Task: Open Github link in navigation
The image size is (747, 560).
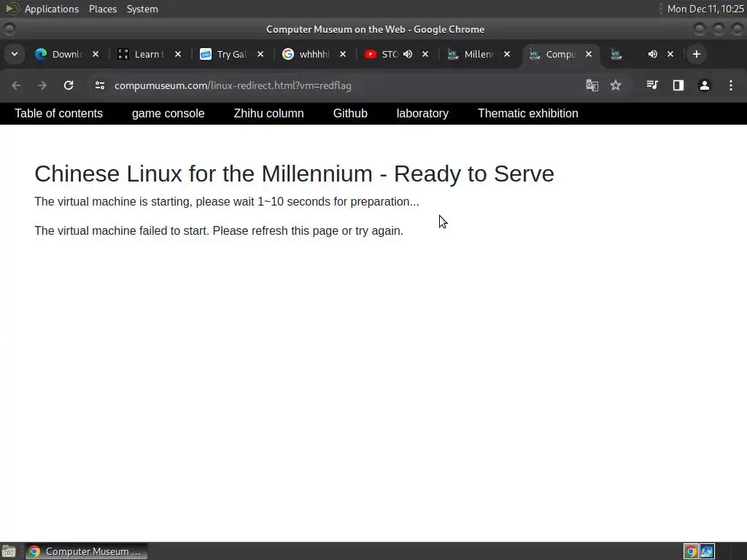Action: (350, 113)
